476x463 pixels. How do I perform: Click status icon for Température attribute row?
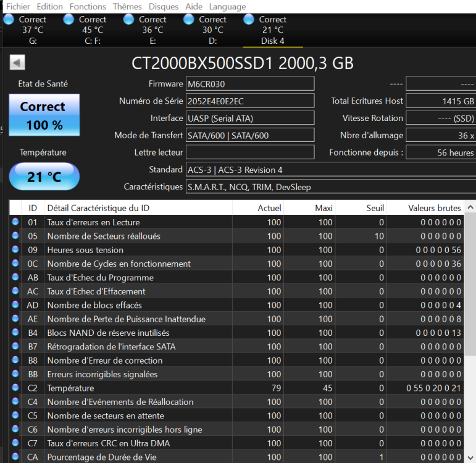point(15,388)
